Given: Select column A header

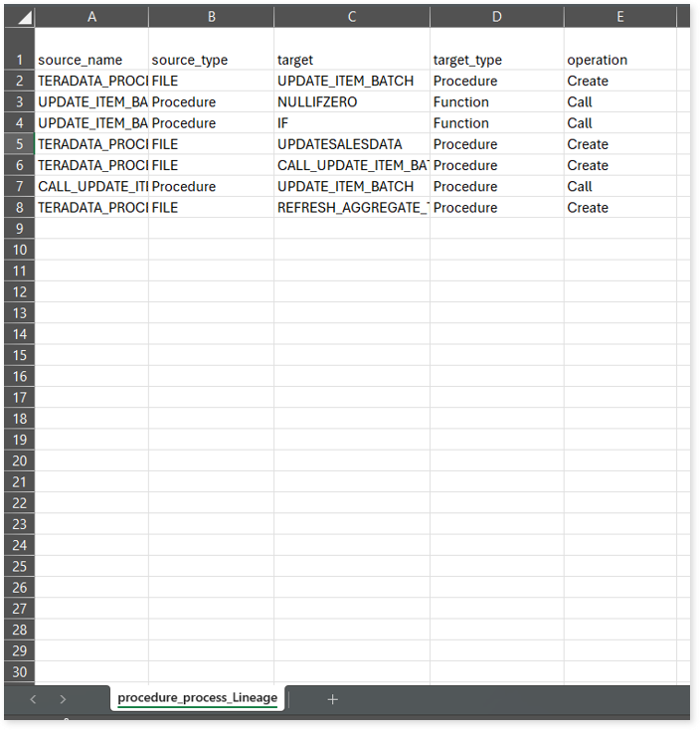Looking at the screenshot, I should coord(91,17).
